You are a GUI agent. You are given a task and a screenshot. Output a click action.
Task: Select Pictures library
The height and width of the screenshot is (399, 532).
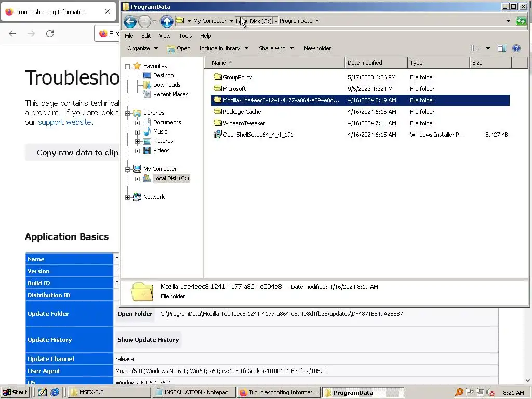[163, 141]
